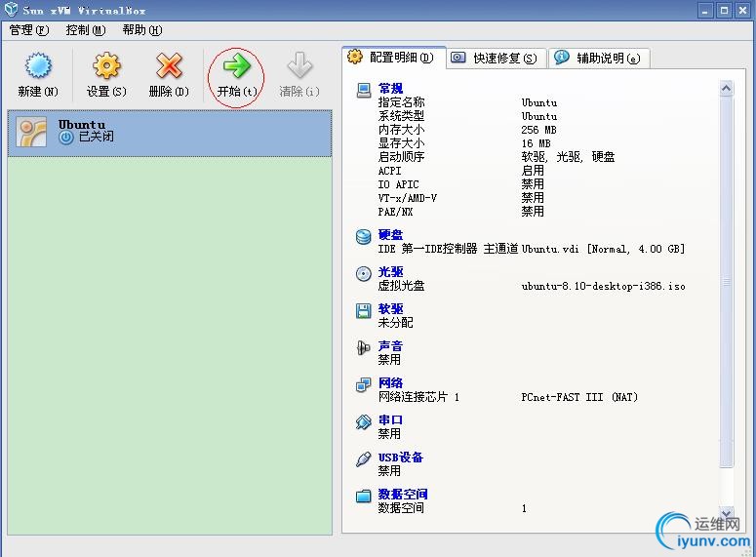
Task: Open the 数据空间 section link
Action: 403,495
